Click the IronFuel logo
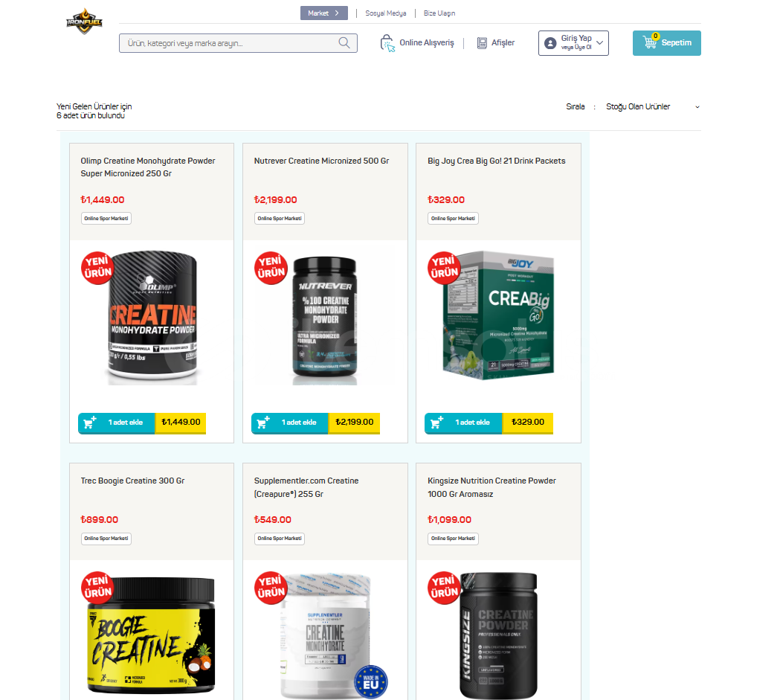The image size is (780, 700). click(x=85, y=22)
